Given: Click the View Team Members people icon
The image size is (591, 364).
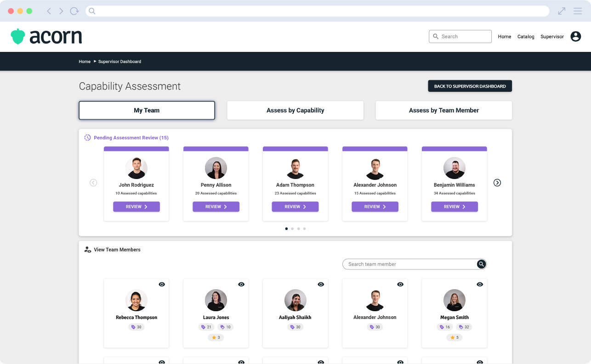Looking at the screenshot, I should pos(87,249).
